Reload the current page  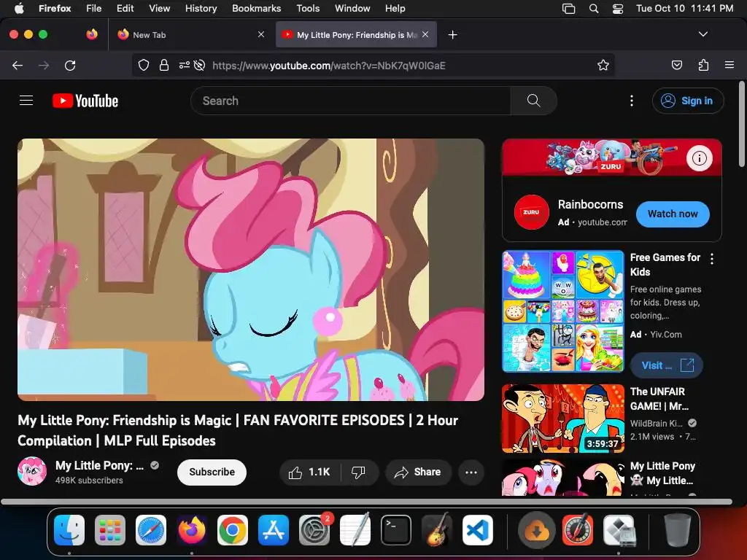(70, 65)
